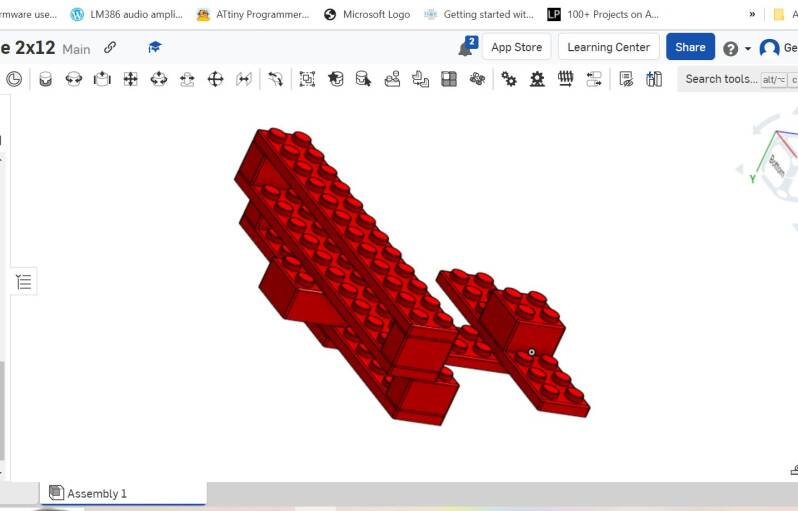This screenshot has height=511, width=798.
Task: Click the cylinder-with-cursor toolbar icon
Action: point(363,79)
